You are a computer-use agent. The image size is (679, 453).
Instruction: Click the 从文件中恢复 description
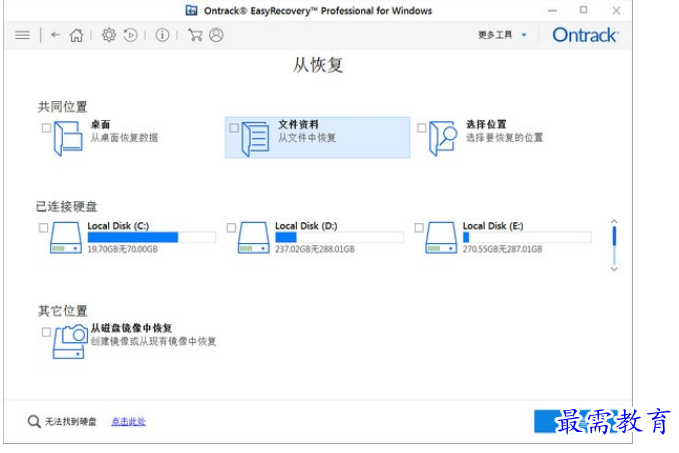pyautogui.click(x=307, y=138)
